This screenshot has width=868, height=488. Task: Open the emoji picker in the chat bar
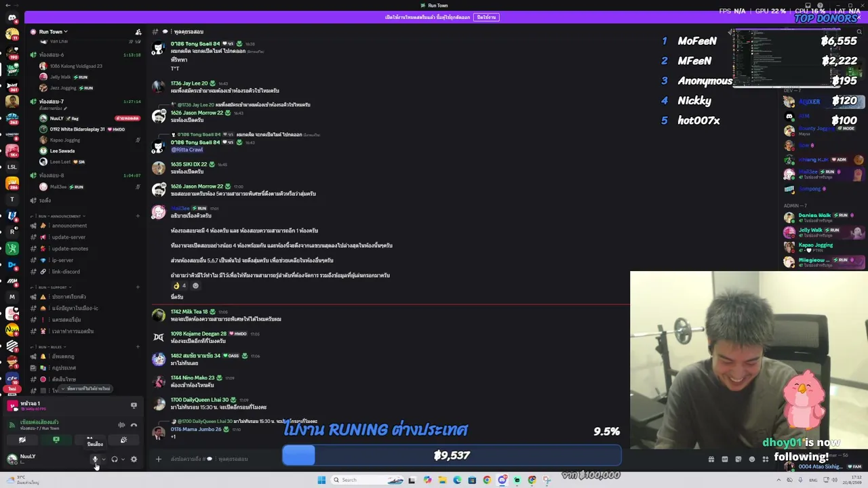click(752, 459)
